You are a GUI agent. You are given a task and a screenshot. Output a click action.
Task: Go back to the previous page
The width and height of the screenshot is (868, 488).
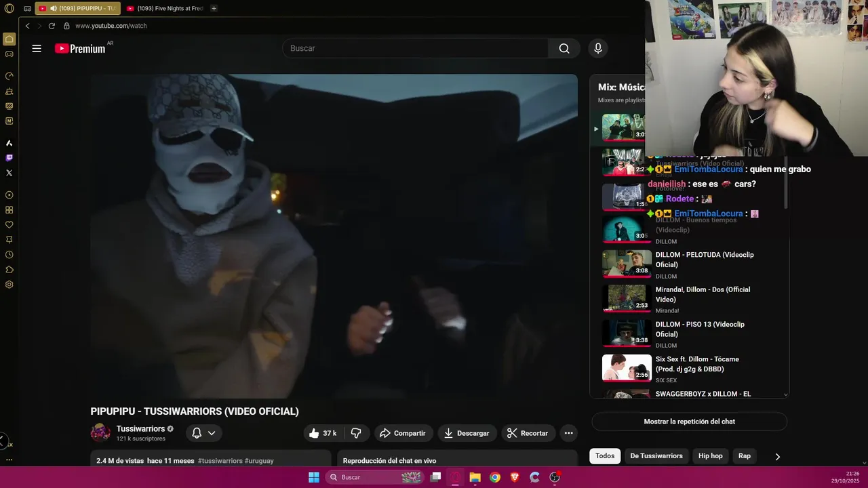coord(27,26)
